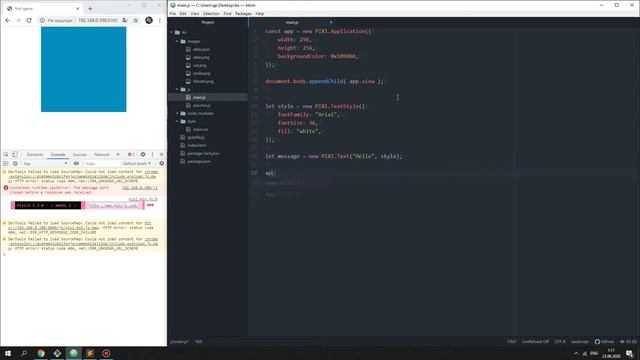Switch to Chrome in the taskbar
This screenshot has width=640, height=360.
(41, 353)
